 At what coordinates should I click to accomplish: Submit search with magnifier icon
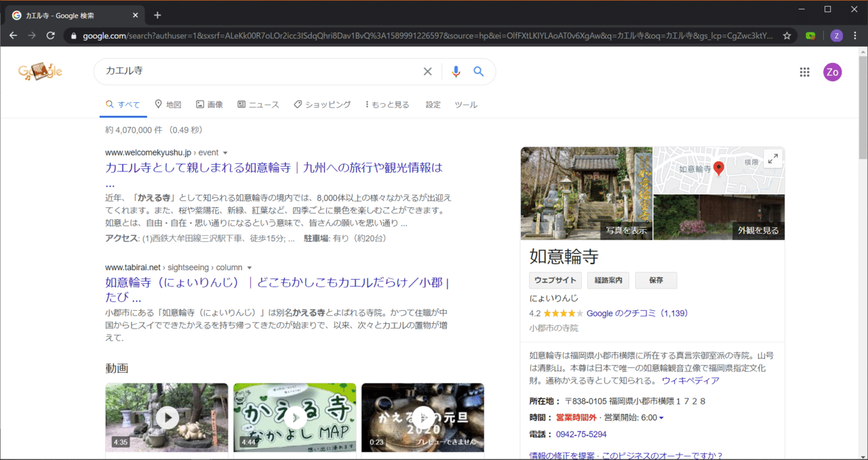tap(479, 71)
